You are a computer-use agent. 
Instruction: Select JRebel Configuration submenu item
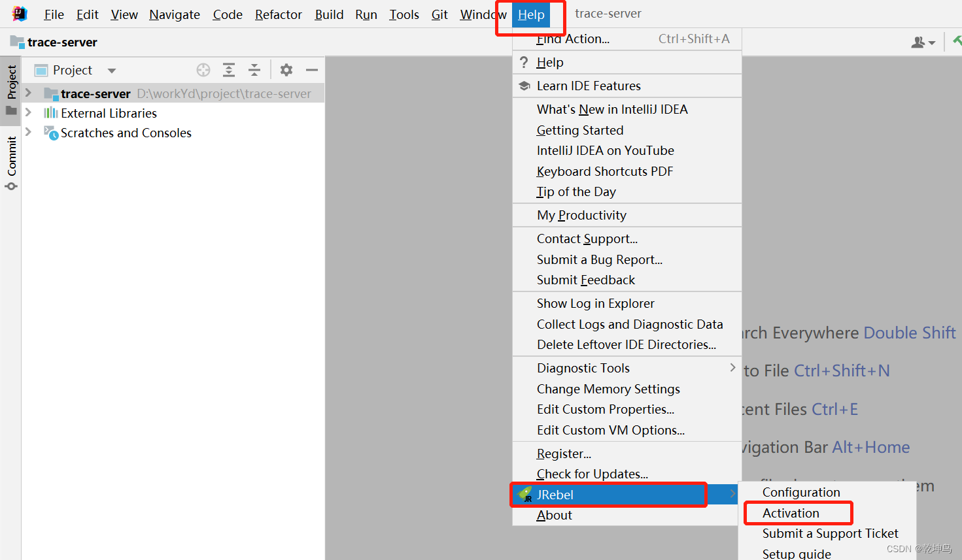point(827,492)
